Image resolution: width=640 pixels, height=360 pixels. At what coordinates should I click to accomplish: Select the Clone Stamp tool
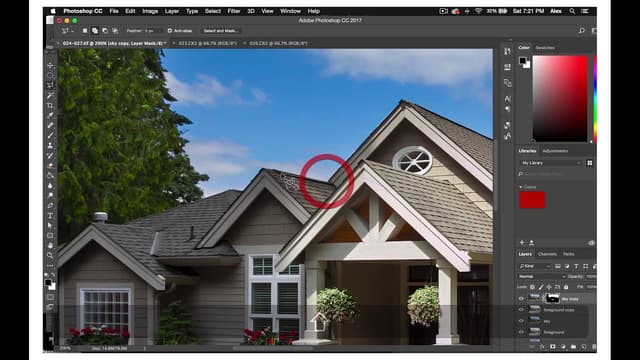50,145
